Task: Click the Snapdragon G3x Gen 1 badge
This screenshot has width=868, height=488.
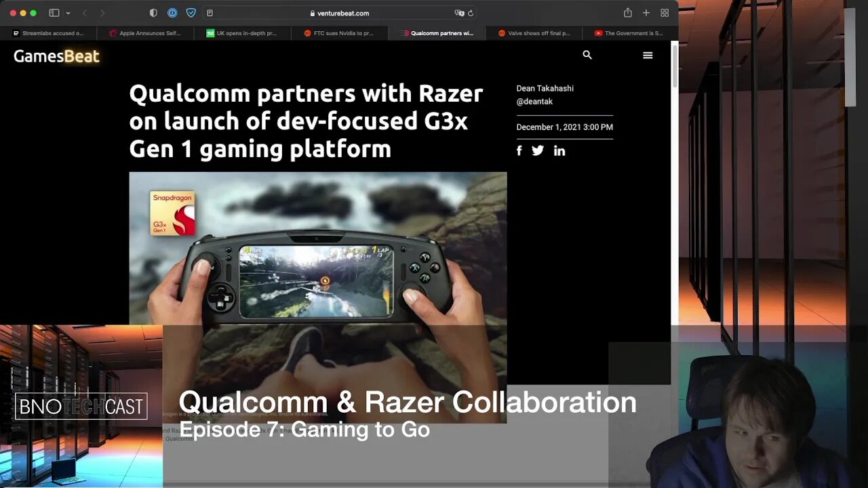Action: [172, 213]
